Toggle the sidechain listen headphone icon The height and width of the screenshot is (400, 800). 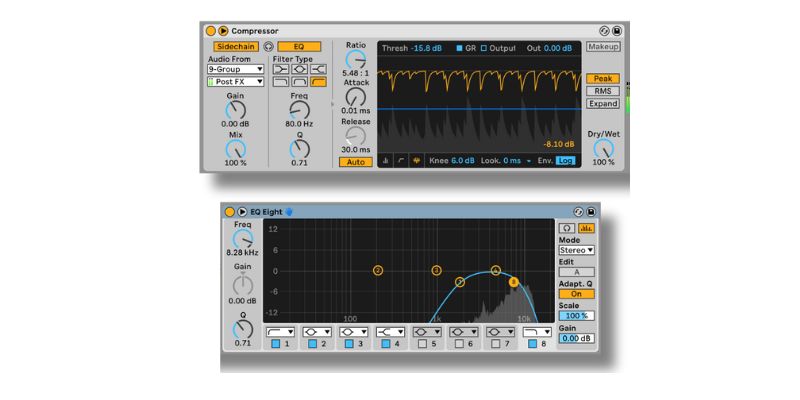[268, 47]
